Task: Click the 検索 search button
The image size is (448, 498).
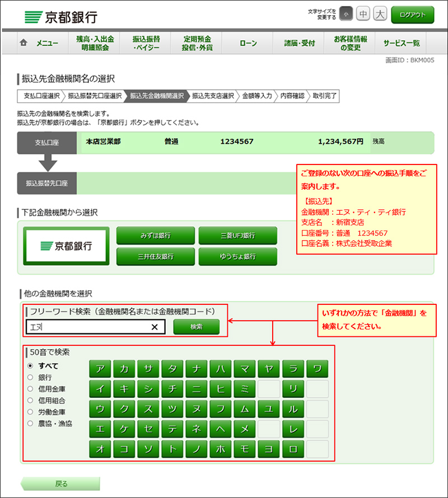Action: pos(197,327)
